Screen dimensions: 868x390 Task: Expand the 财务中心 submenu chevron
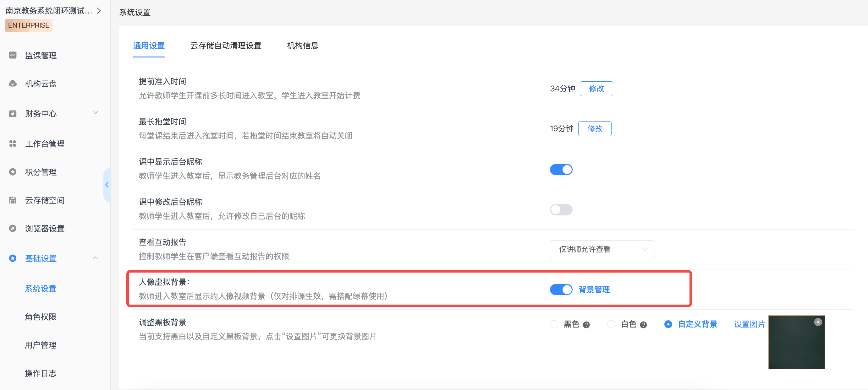pyautogui.click(x=95, y=113)
